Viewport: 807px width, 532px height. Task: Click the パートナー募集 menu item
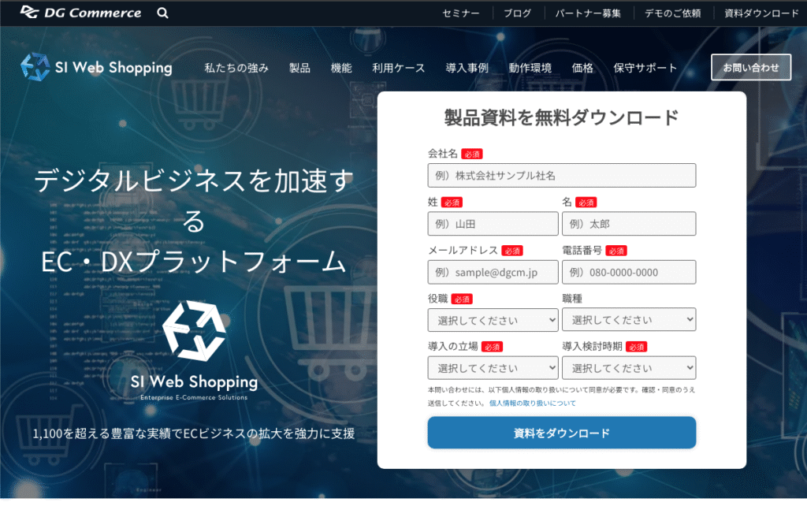click(x=586, y=13)
